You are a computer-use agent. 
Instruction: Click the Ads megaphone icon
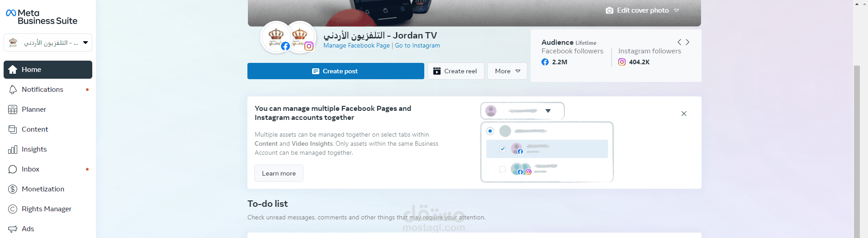point(13,229)
